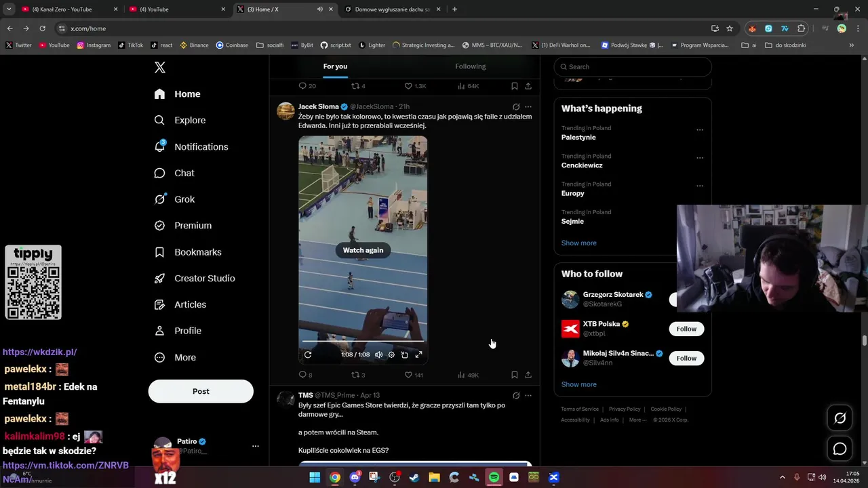868x488 pixels.
Task: Open more menu on Jacek Słoma's post
Action: pos(528,106)
